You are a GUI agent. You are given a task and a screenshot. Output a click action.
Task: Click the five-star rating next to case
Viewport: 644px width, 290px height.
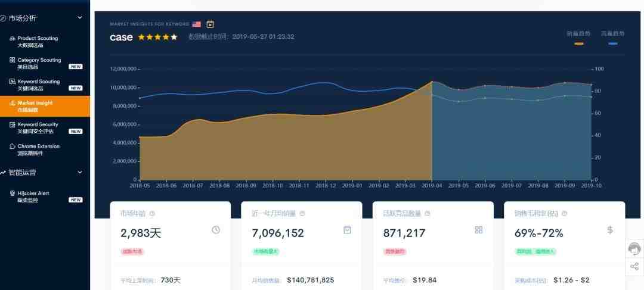coord(157,37)
